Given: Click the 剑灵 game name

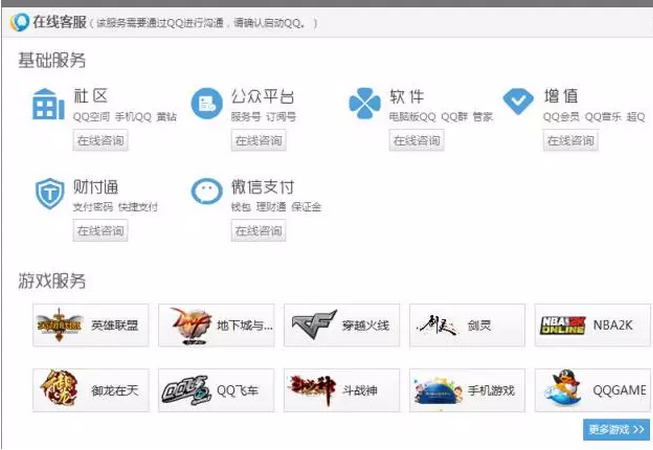Looking at the screenshot, I should (x=479, y=325).
